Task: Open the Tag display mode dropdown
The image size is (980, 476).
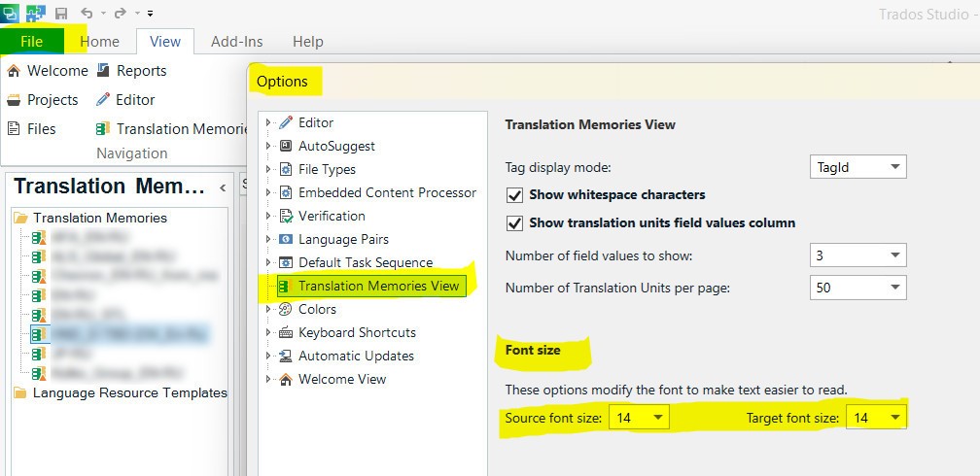Action: [x=857, y=167]
